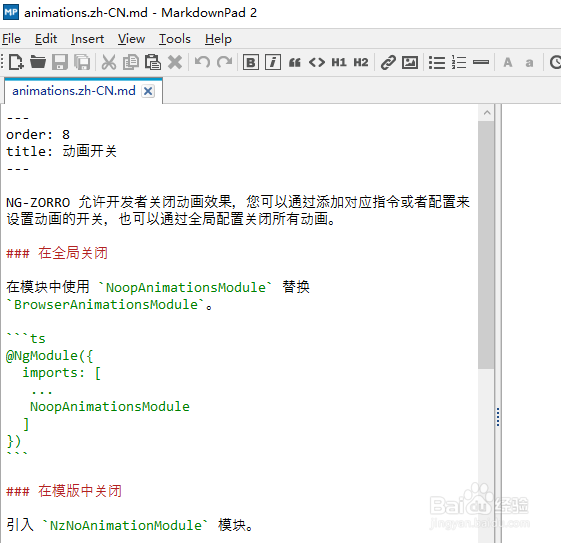This screenshot has height=543, width=561.
Task: Insert a hyperlink
Action: [388, 62]
